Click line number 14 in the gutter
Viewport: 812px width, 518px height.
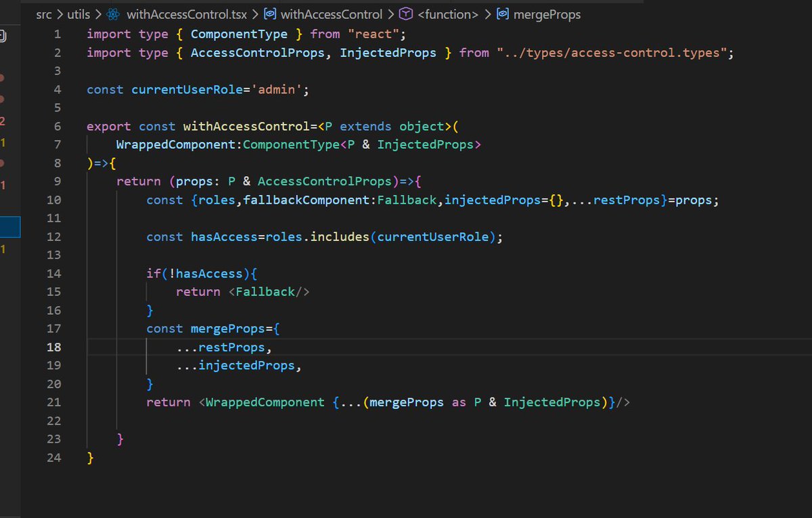coord(54,274)
